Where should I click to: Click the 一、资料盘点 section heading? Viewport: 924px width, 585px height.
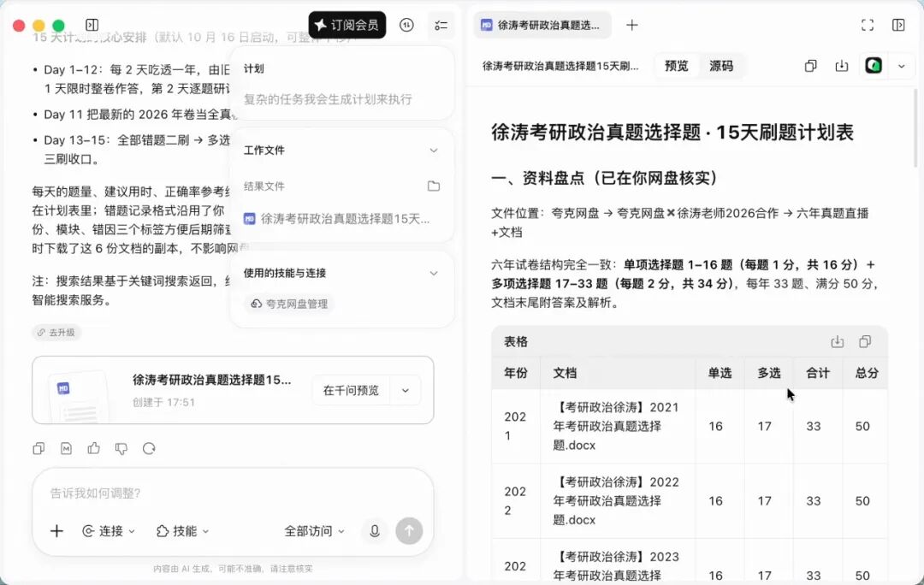(604, 178)
